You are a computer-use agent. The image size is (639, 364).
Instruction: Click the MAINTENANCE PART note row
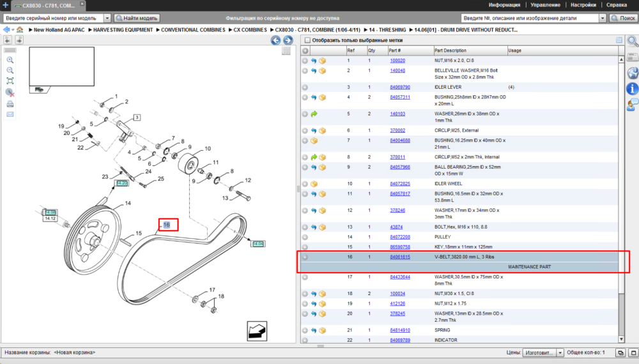click(x=459, y=267)
